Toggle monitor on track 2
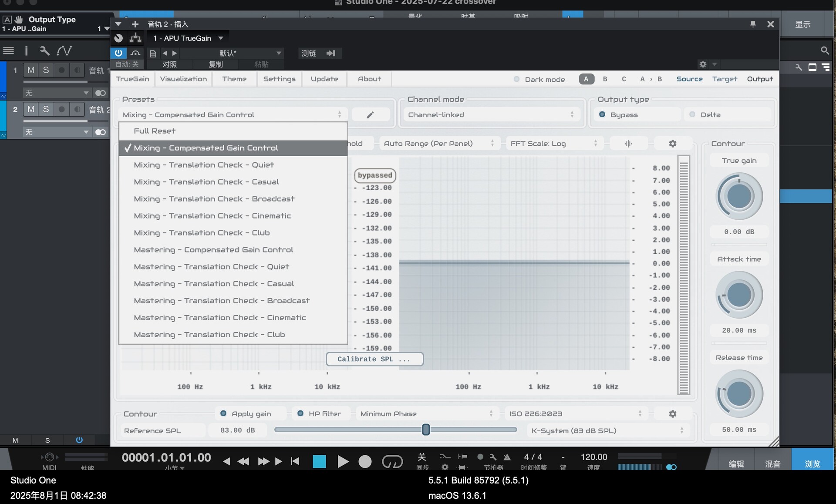Screen dimensions: 836x504 pyautogui.click(x=77, y=109)
